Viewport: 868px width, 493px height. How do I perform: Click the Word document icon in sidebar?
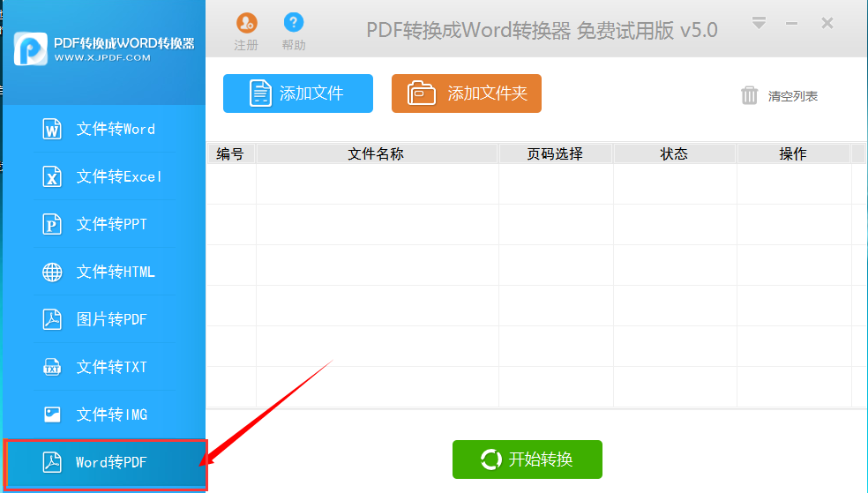coord(52,129)
